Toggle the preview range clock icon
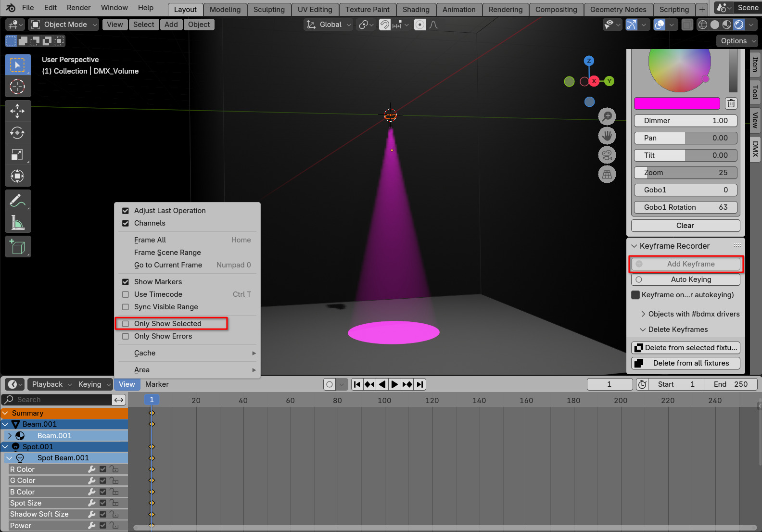762x532 pixels. [642, 384]
